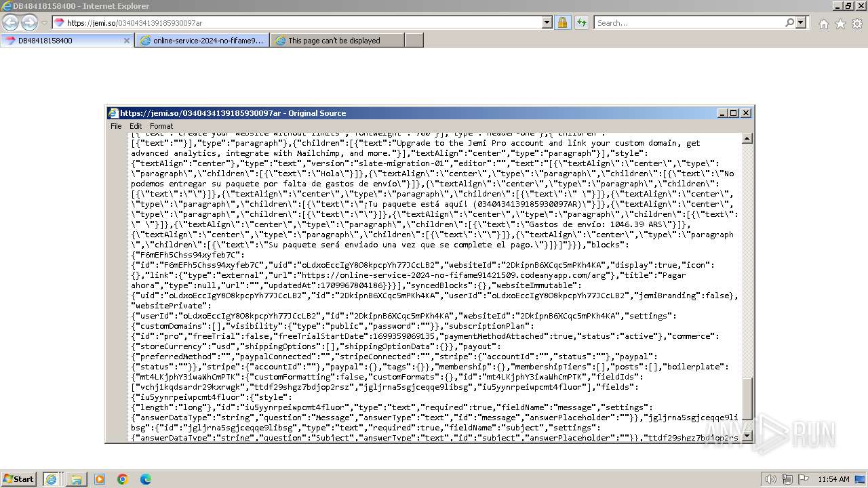Viewport: 868px width, 488px height.
Task: Close the Original Source window
Action: point(746,113)
